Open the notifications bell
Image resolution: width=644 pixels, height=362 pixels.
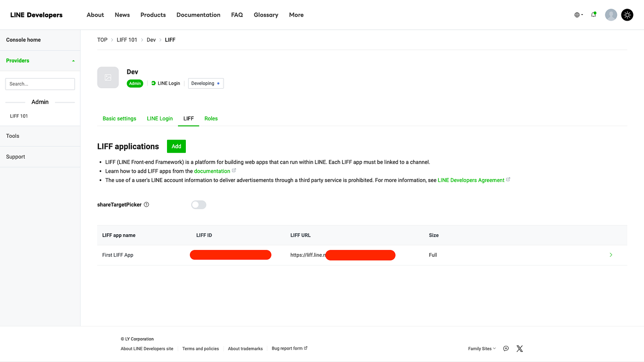tap(594, 15)
